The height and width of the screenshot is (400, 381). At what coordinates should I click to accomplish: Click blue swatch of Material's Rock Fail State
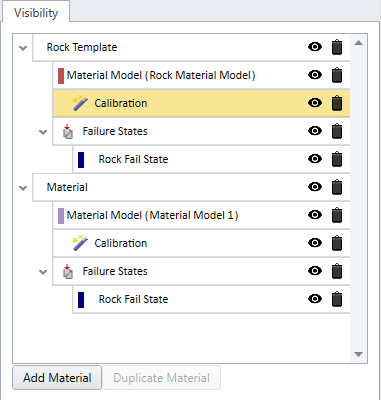(x=81, y=300)
